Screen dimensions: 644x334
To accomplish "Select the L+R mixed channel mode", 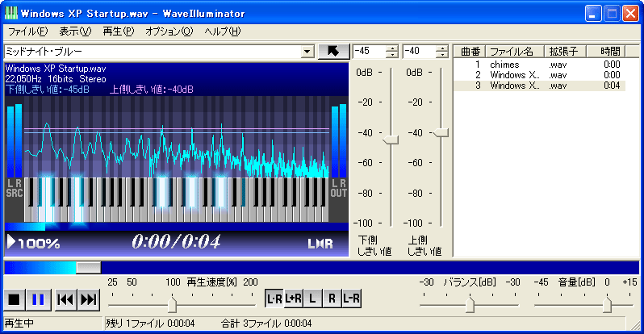I will pos(293,299).
